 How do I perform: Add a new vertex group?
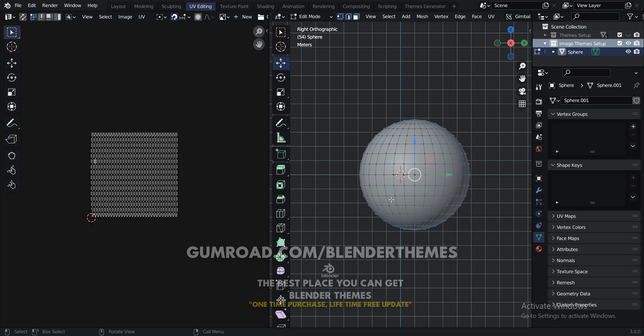tap(633, 126)
